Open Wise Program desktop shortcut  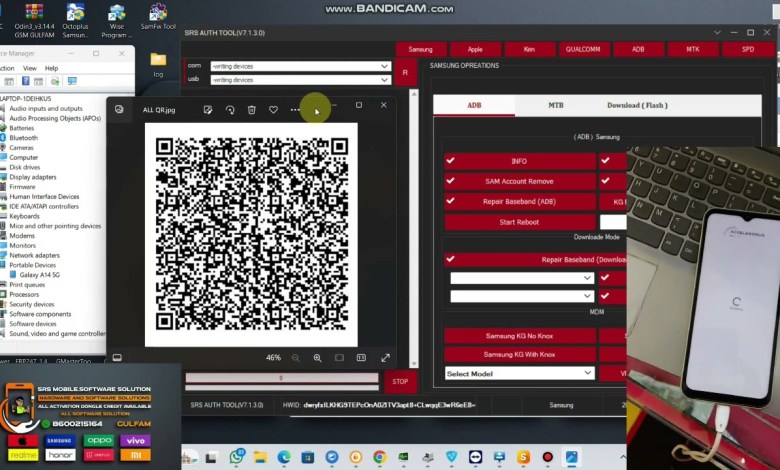tap(116, 21)
